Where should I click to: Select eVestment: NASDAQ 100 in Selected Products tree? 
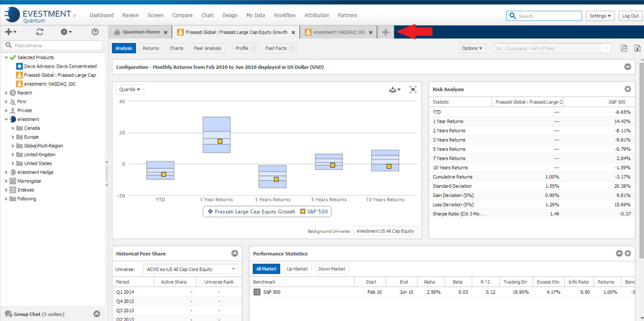46,84
